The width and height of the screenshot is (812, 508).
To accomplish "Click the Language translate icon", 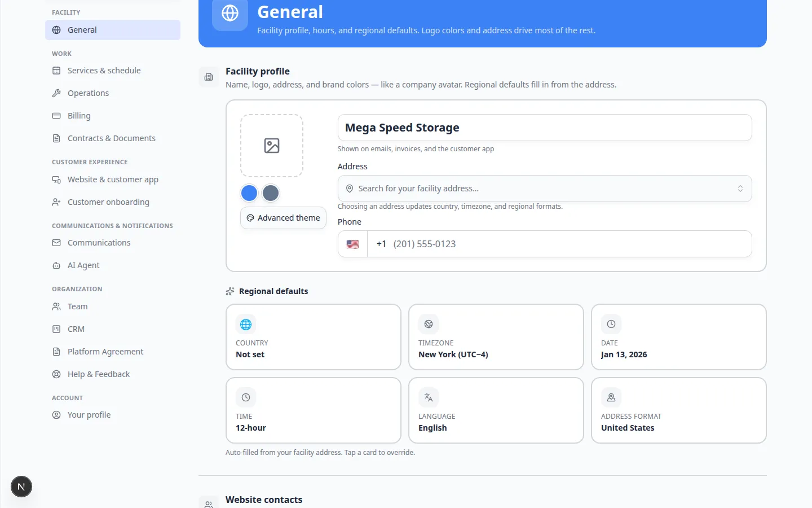I will tap(429, 397).
